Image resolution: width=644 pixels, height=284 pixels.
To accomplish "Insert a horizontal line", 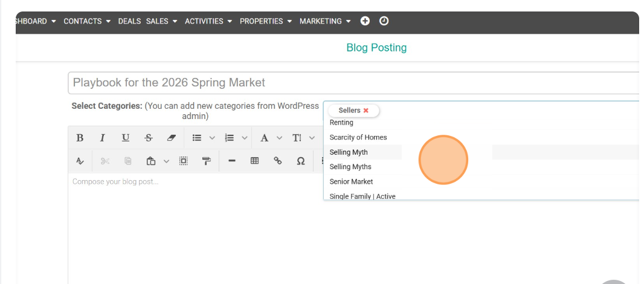I will pos(231,161).
